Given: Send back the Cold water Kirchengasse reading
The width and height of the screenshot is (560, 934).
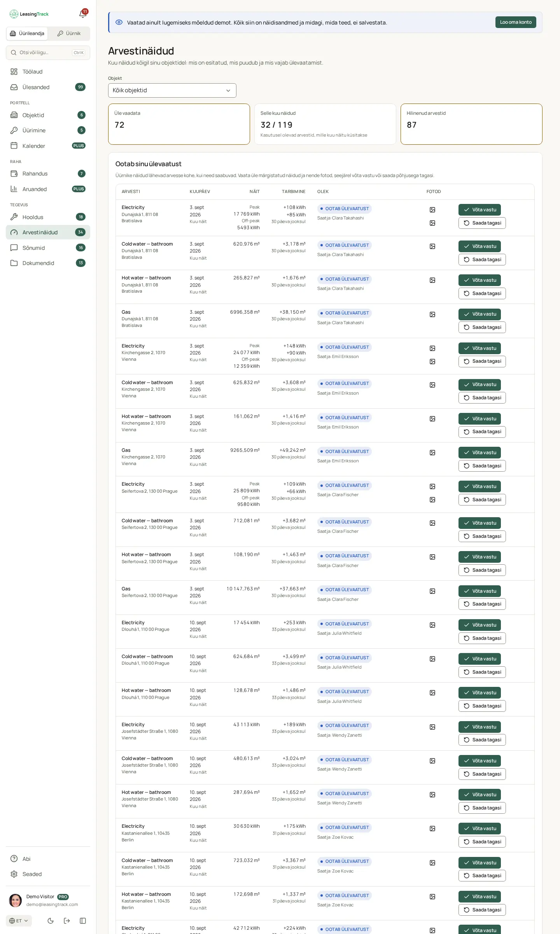Looking at the screenshot, I should [x=482, y=398].
